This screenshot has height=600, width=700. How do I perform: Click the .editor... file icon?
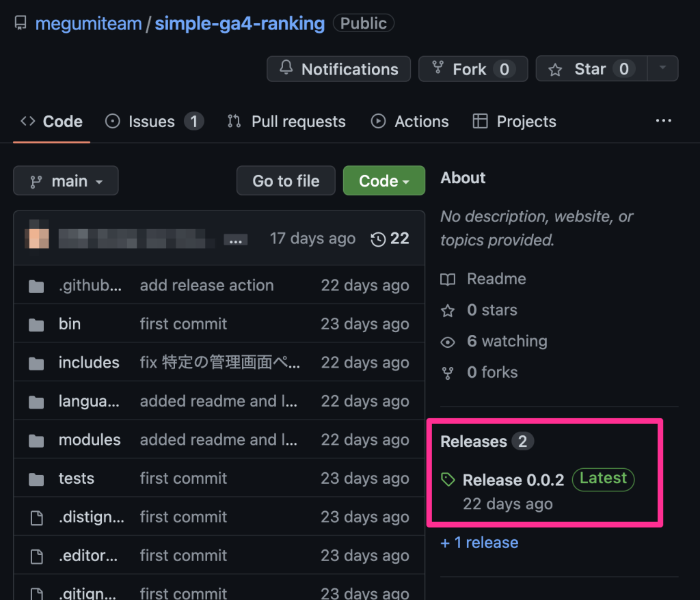[37, 557]
